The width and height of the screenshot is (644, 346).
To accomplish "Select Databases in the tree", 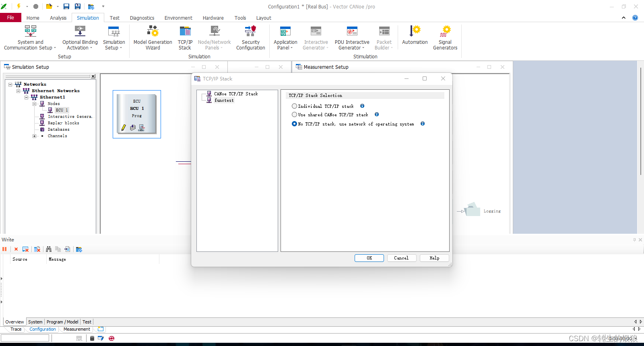I will 59,130.
